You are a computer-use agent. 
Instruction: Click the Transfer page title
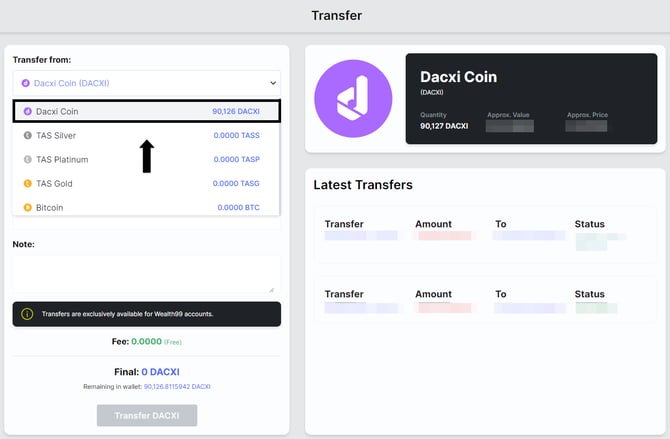coord(336,15)
